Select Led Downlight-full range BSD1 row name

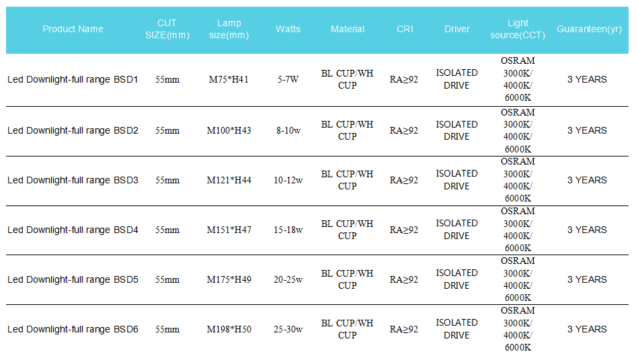pyautogui.click(x=73, y=80)
